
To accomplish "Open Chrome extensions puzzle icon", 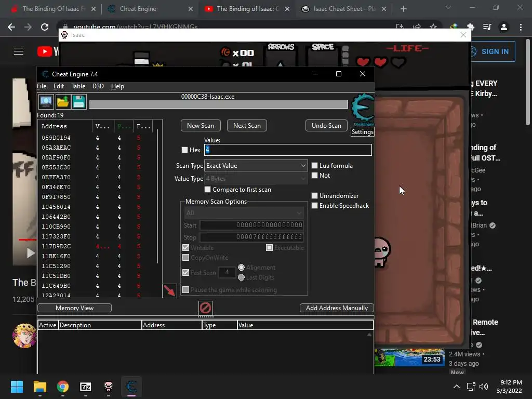I will (x=471, y=27).
